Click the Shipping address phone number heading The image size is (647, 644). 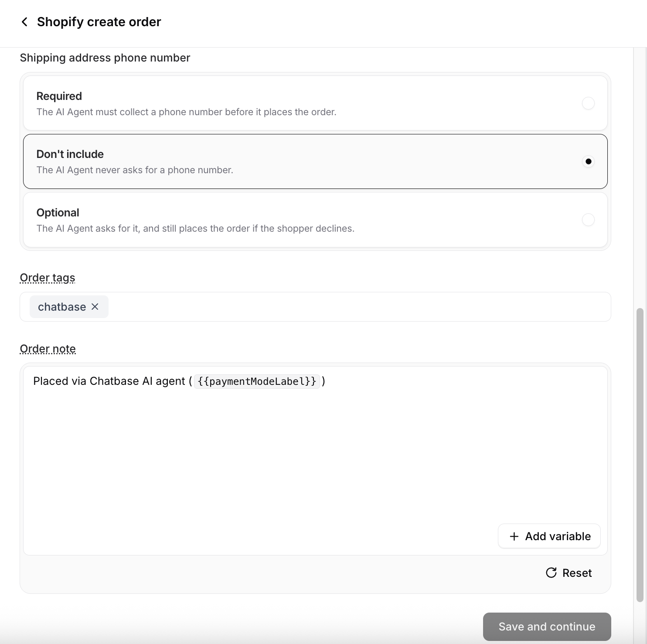pyautogui.click(x=105, y=58)
